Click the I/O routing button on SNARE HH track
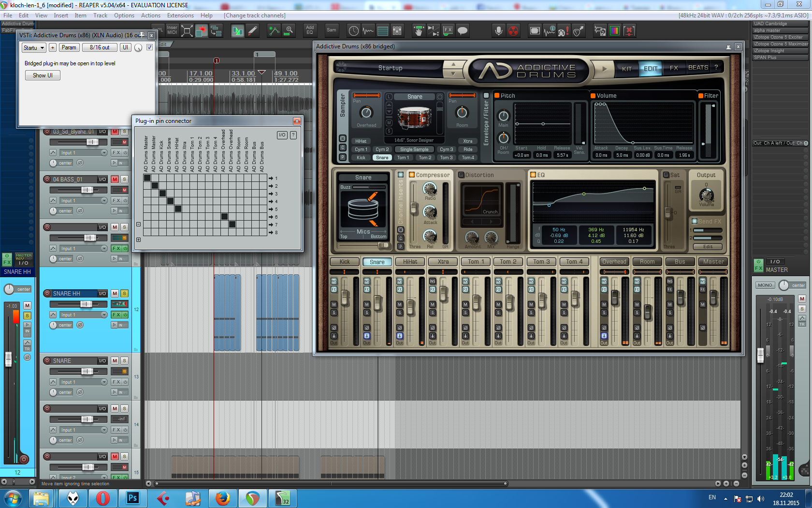Viewport: 812px width, 508px height. [102, 293]
